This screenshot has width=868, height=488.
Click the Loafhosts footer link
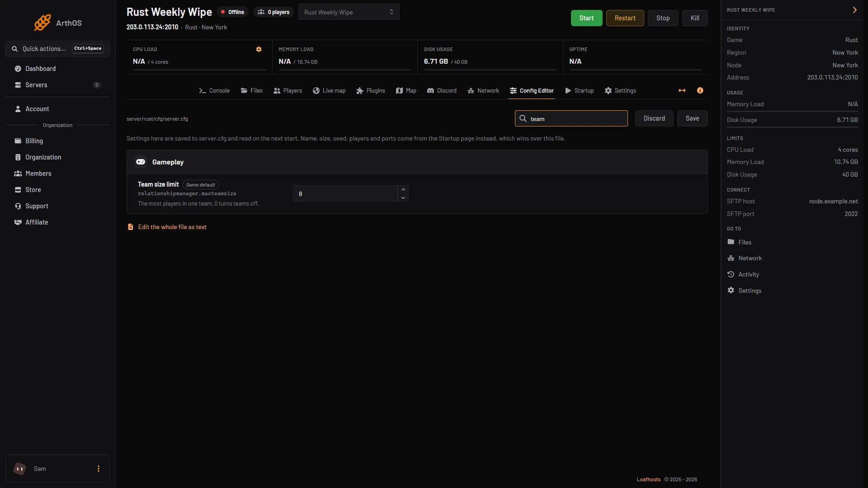[x=648, y=479]
